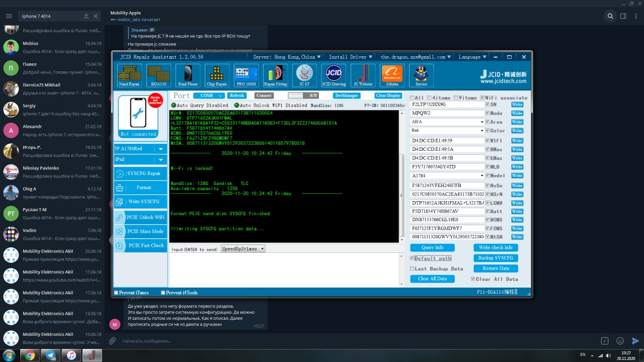The height and width of the screenshot is (362, 644).
Task: Search in Mobility Apple chat
Action: [610, 16]
